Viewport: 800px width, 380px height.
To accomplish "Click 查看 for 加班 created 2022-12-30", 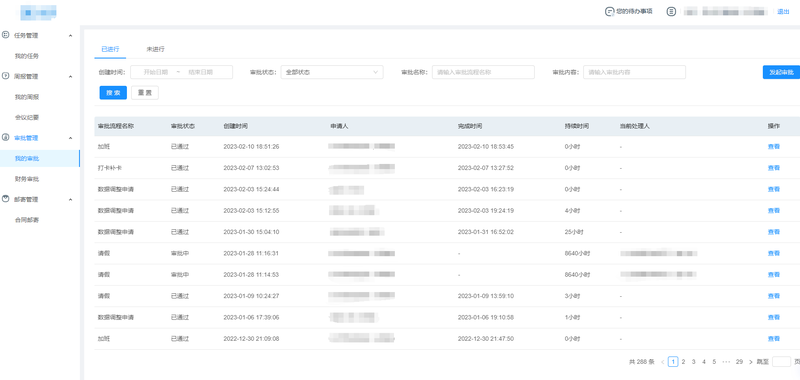I will [x=773, y=338].
